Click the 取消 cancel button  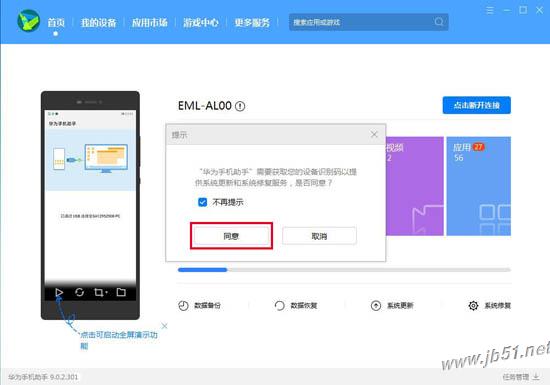pyautogui.click(x=319, y=236)
